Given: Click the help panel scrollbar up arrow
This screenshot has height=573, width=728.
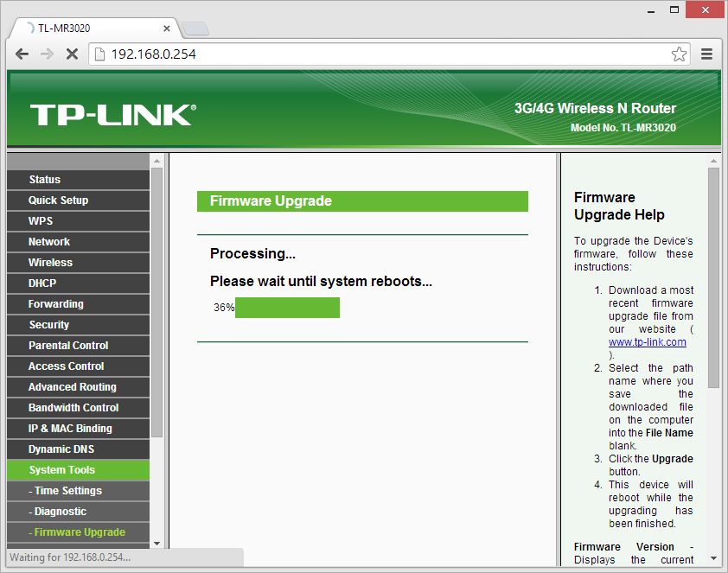Looking at the screenshot, I should [713, 161].
